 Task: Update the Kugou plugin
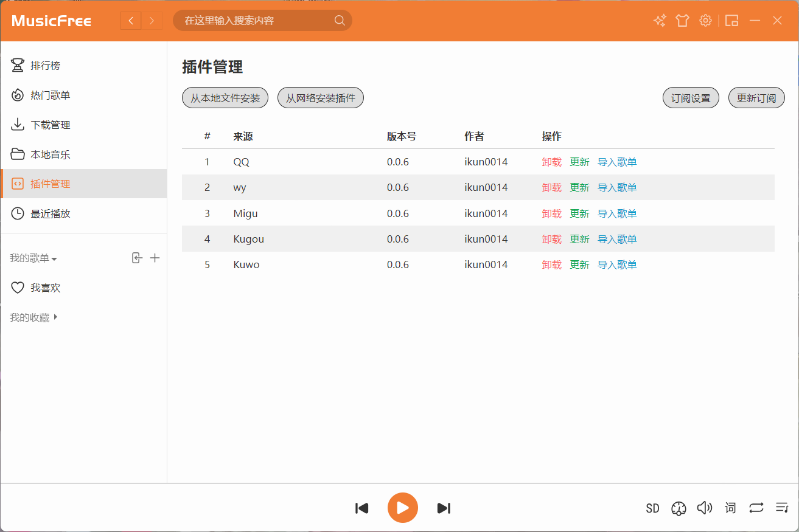[579, 239]
